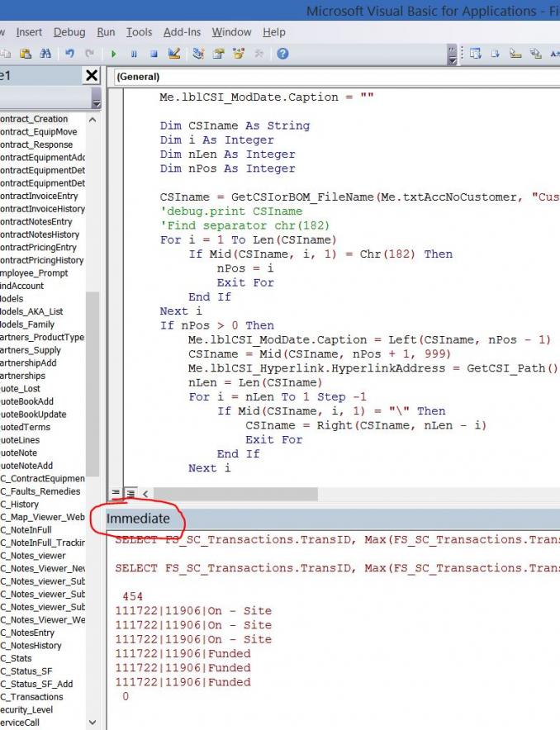Select Security_Level in project list

(26, 709)
